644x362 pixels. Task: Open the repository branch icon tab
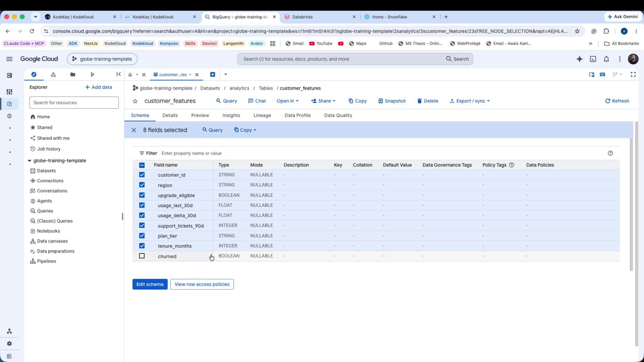tap(92, 74)
